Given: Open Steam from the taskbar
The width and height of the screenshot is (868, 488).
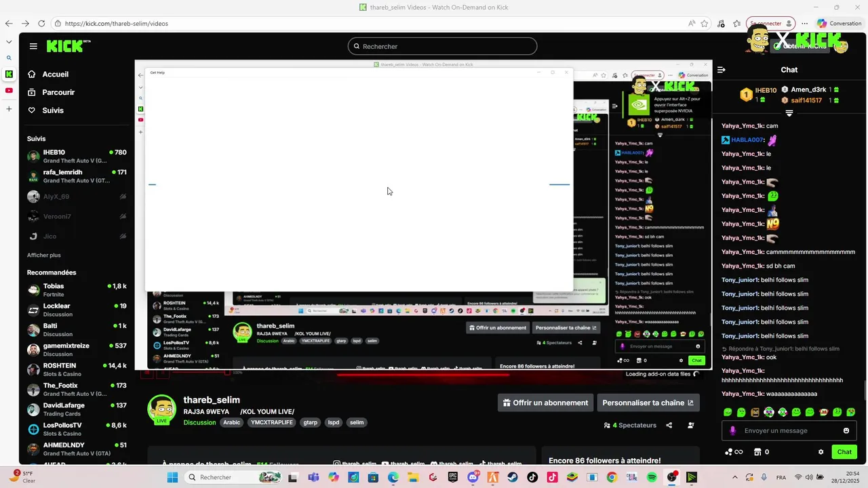Looking at the screenshot, I should pos(513,477).
